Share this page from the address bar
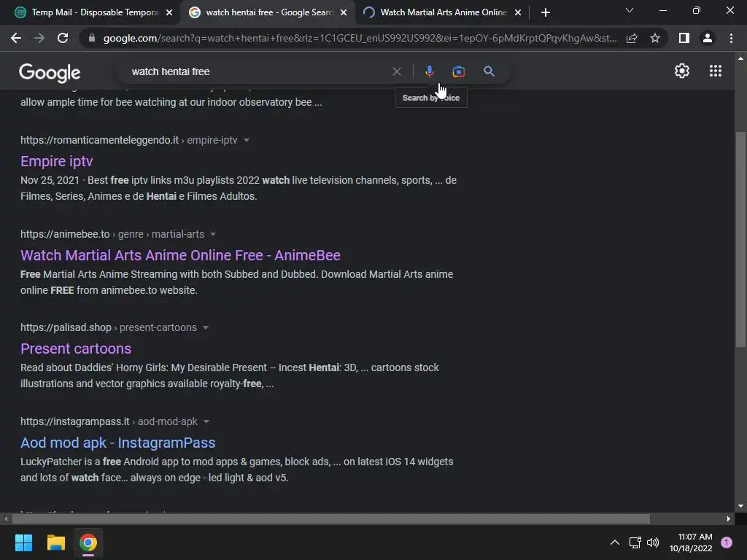This screenshot has width=747, height=560. [632, 38]
